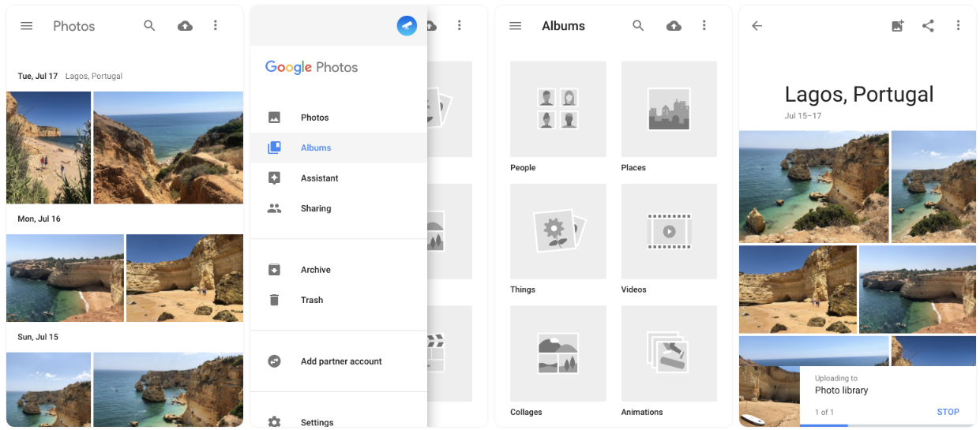Open first photo under Tue, Jul 17
This screenshot has height=430, width=980.
[48, 148]
